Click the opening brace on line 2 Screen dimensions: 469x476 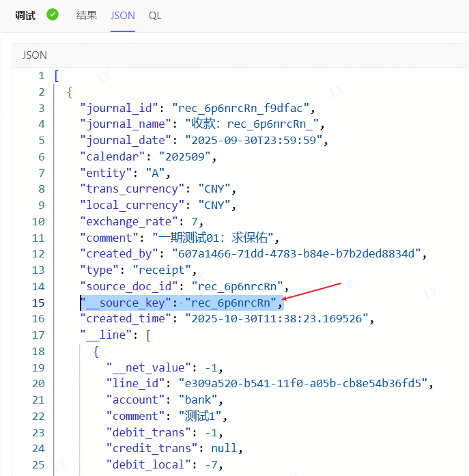[x=70, y=92]
